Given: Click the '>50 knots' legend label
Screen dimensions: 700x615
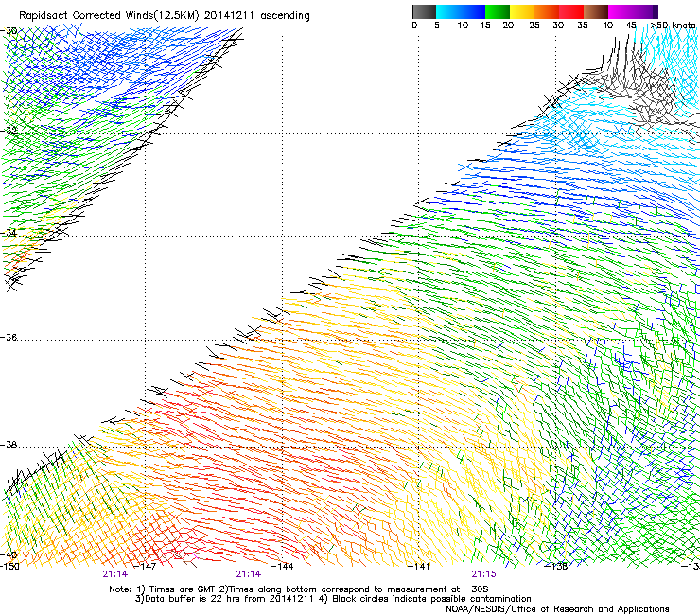Looking at the screenshot, I should 673,26.
